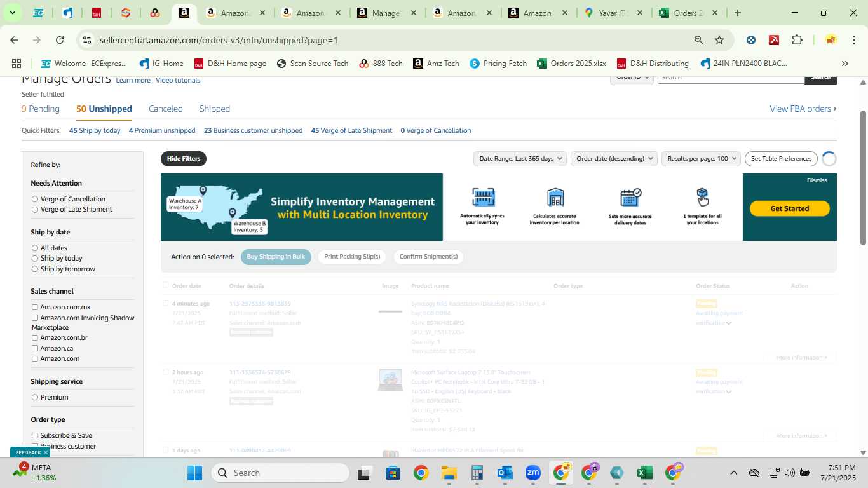Select Verge of Late Shipment radio filter
This screenshot has width=868, height=488.
[35, 209]
